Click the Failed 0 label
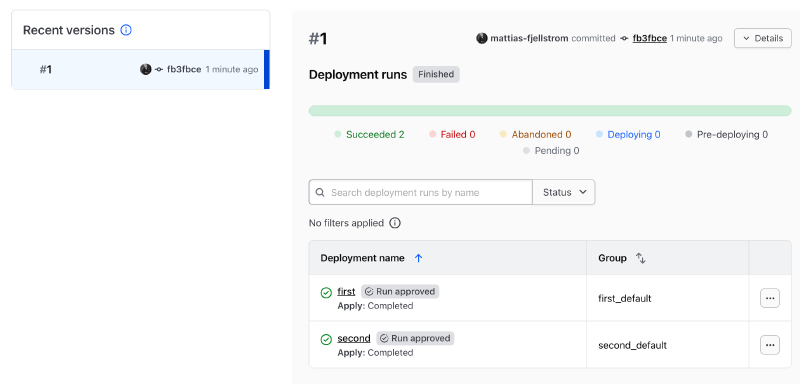 coord(458,135)
